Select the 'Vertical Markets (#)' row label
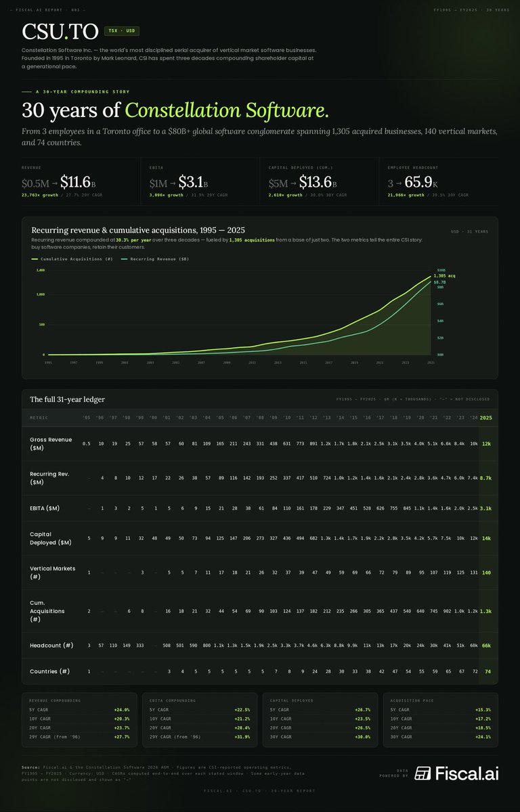 coord(53,572)
